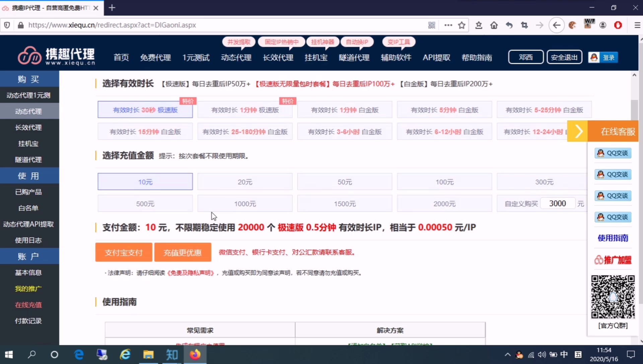Click the crop screenshot toolbar icon
The width and height of the screenshot is (643, 364).
(x=524, y=25)
